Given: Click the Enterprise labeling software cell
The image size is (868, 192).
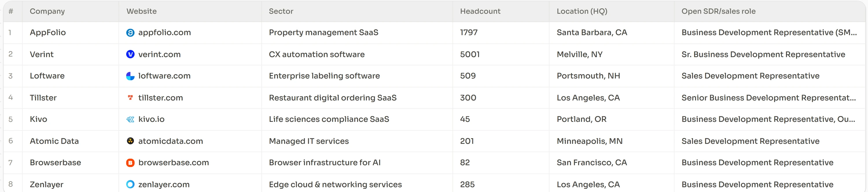Looking at the screenshot, I should [357, 76].
